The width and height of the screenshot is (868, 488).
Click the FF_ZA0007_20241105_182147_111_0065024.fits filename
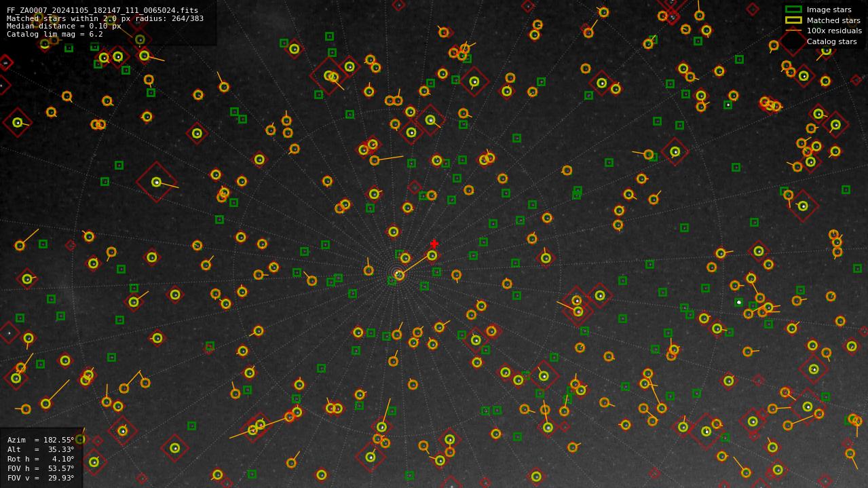(102, 10)
